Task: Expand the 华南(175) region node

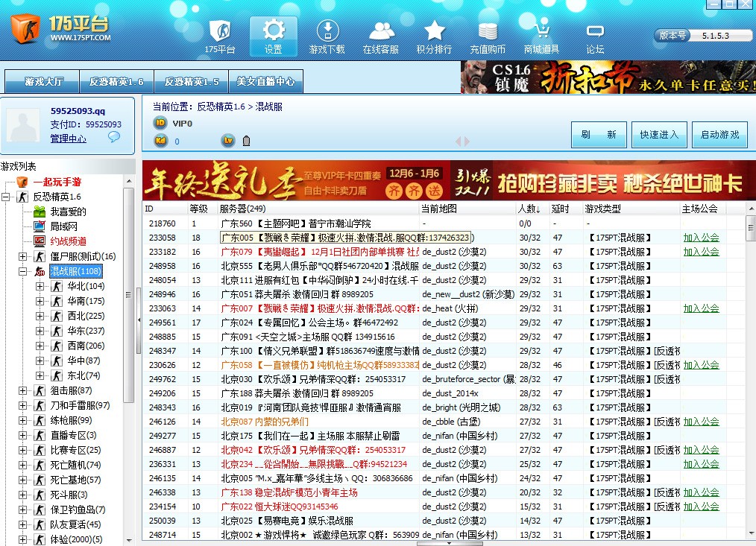Action: [40, 301]
